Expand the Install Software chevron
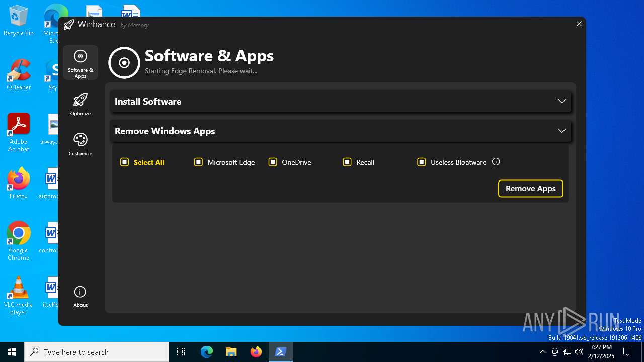644x362 pixels. pyautogui.click(x=562, y=101)
